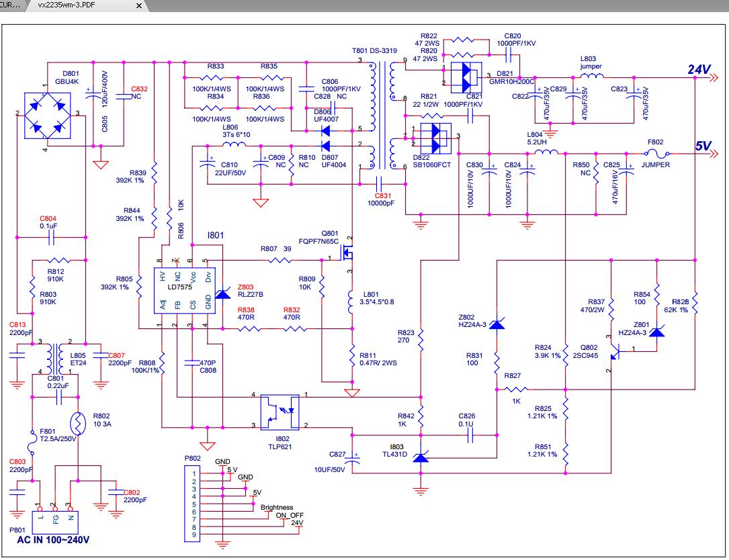729x560 pixels.
Task: Click the L801 inductor symbol
Action: pyautogui.click(x=350, y=302)
